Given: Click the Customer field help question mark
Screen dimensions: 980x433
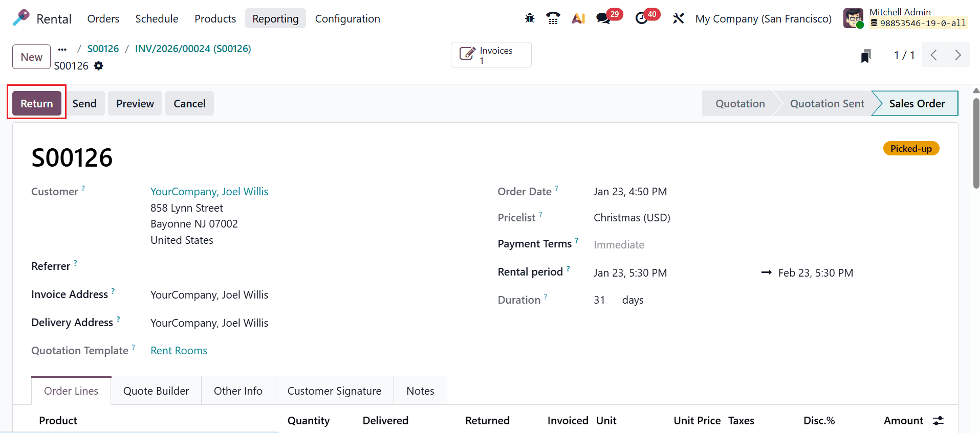Looking at the screenshot, I should (83, 188).
